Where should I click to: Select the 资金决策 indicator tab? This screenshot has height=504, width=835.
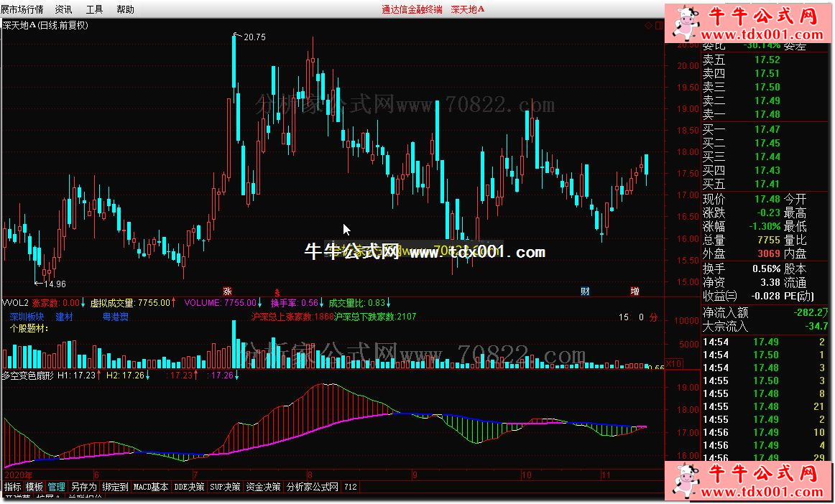tap(263, 487)
